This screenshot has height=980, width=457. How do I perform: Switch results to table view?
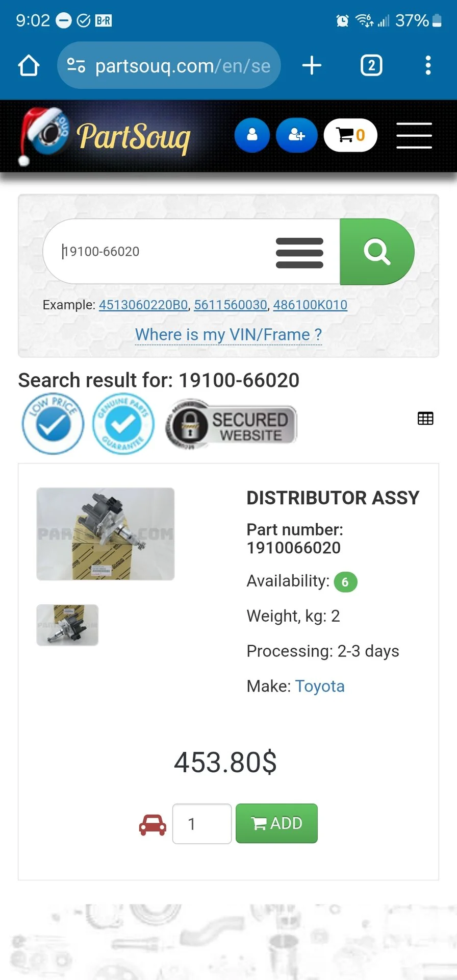425,419
